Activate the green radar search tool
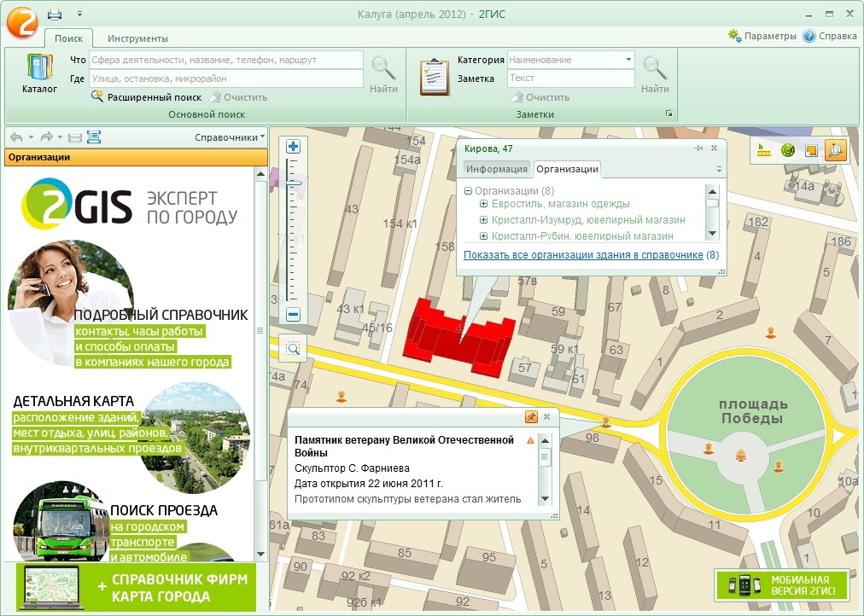Viewport: 864px width, 616px height. pos(788,150)
